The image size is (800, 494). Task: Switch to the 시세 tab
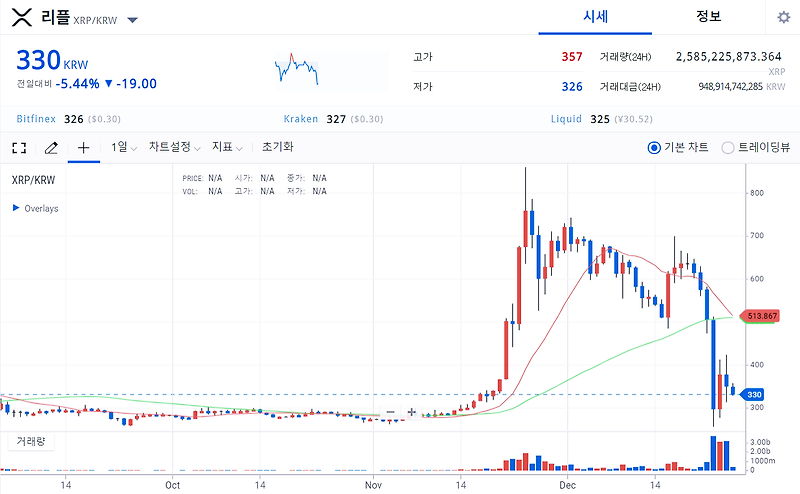pyautogui.click(x=595, y=17)
